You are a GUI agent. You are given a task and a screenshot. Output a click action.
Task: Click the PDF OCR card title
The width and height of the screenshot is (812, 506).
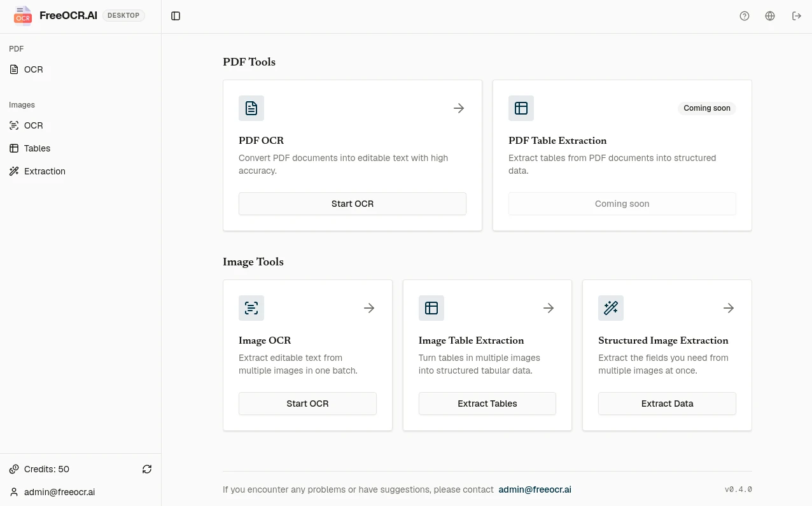click(262, 141)
